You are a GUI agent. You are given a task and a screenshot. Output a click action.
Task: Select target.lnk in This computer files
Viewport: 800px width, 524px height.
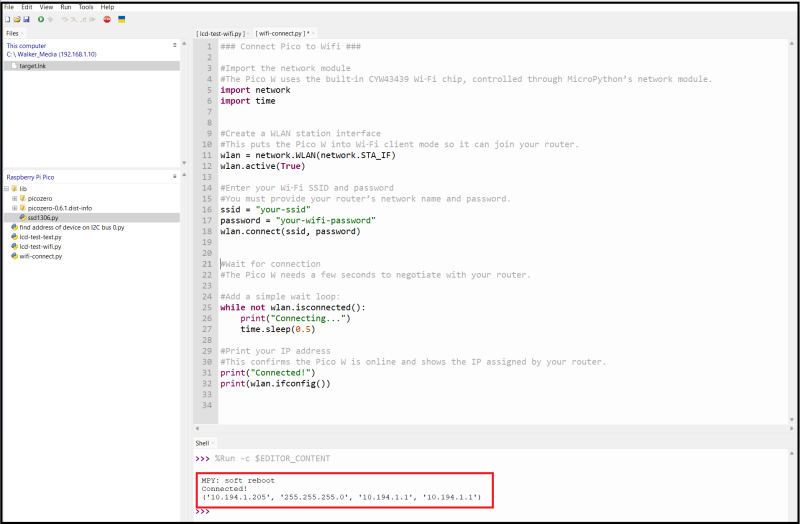[x=92, y=66]
